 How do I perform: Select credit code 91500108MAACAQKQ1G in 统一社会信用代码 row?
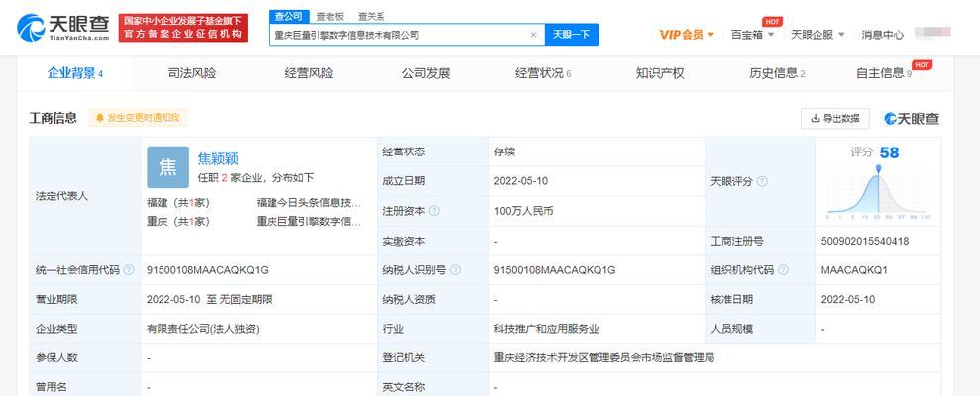[x=207, y=270]
